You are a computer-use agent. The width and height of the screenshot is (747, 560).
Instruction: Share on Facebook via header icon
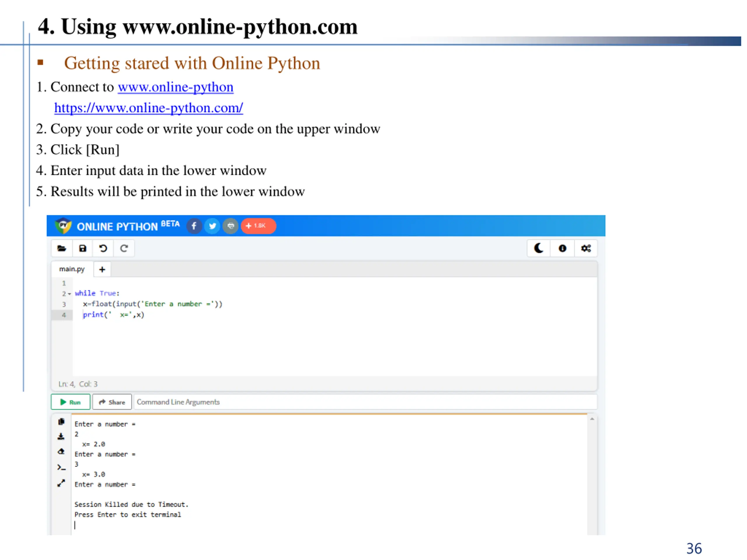click(x=194, y=226)
